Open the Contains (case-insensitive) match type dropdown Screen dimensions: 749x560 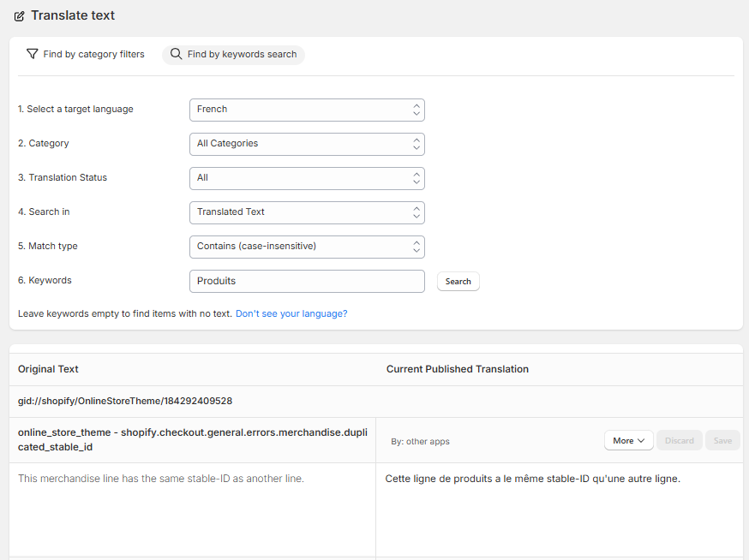click(307, 247)
